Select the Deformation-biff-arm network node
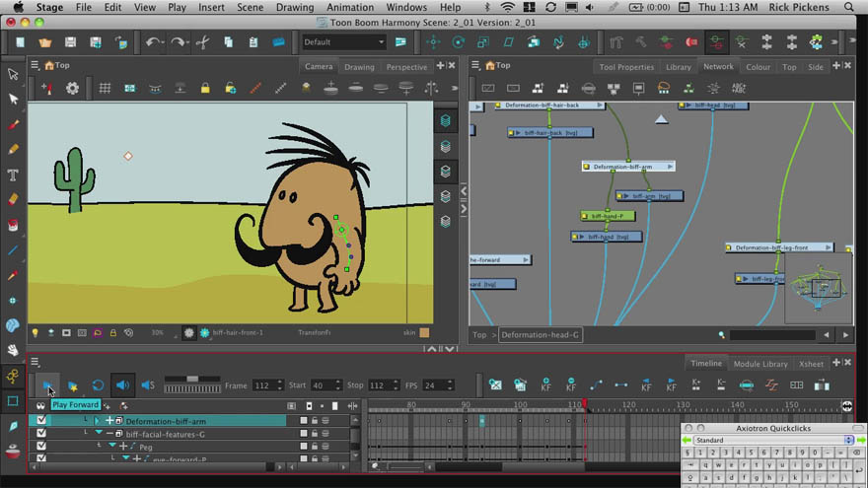Image resolution: width=868 pixels, height=488 pixels. tap(628, 167)
